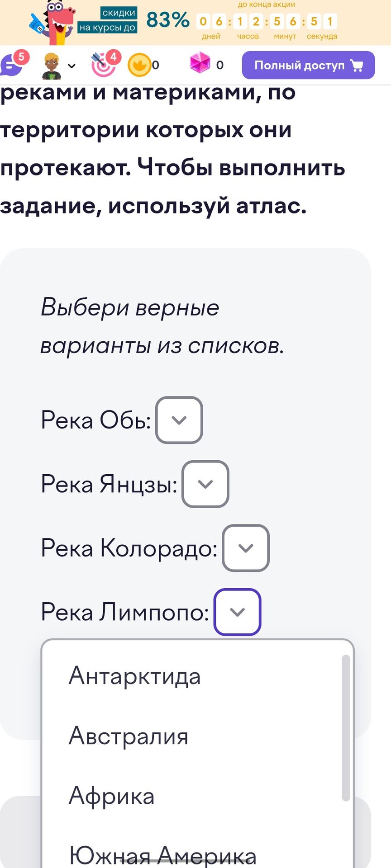Select Австралия from the list

[x=129, y=736]
